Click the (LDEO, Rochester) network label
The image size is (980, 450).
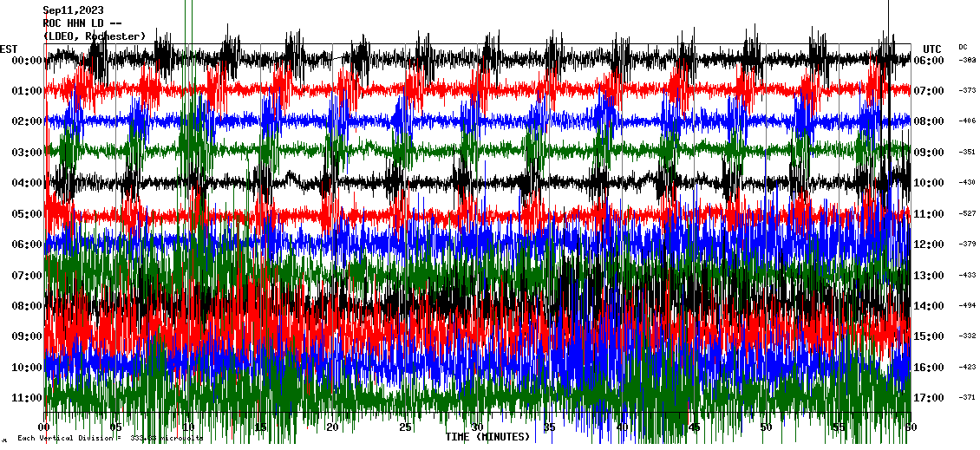coord(94,36)
